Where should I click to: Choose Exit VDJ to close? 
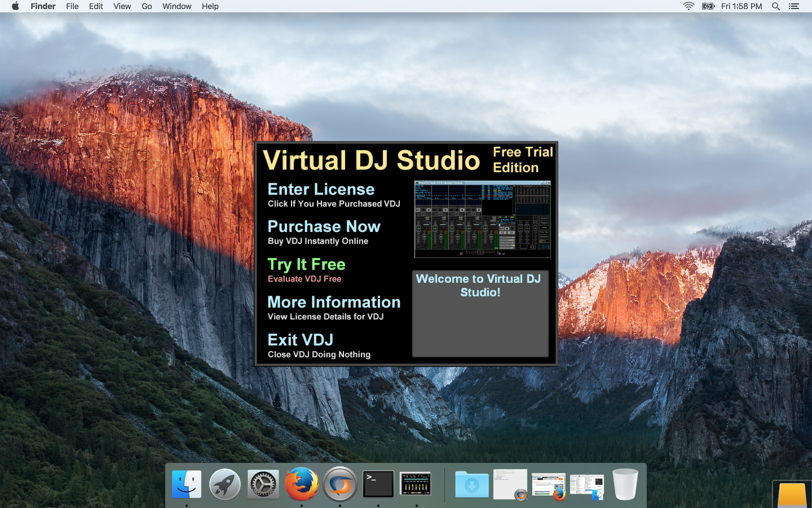point(319,346)
